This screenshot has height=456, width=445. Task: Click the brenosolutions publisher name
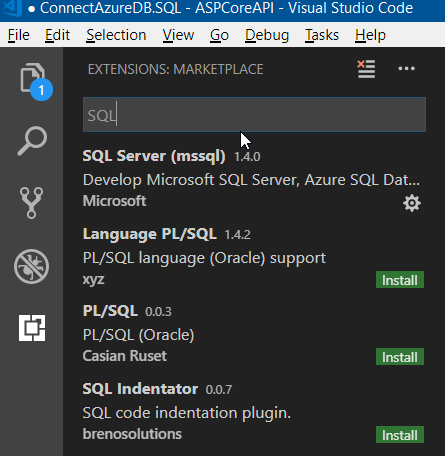click(132, 434)
